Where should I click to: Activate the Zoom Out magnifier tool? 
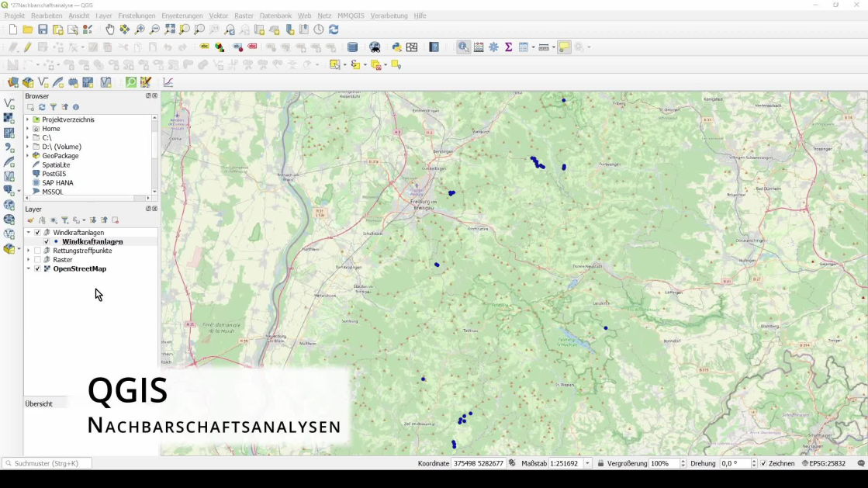(x=154, y=29)
